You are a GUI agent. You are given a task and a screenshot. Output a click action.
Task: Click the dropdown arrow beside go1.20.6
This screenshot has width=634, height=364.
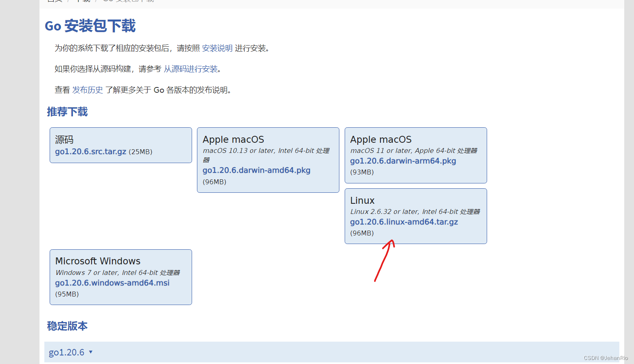click(x=91, y=352)
